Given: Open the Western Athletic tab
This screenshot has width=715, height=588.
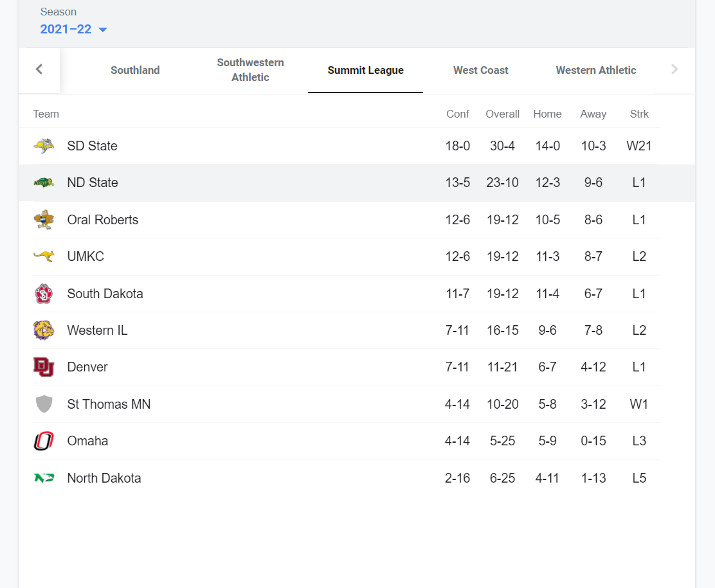Looking at the screenshot, I should pos(596,70).
